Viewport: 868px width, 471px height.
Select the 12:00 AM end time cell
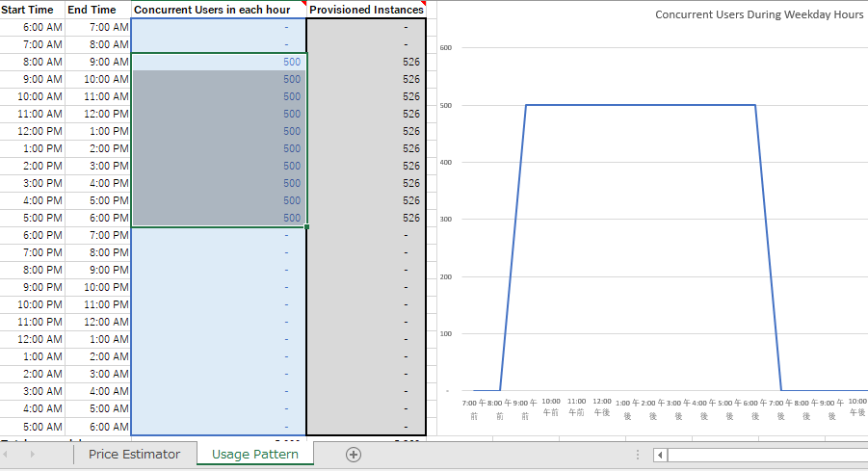(98, 322)
